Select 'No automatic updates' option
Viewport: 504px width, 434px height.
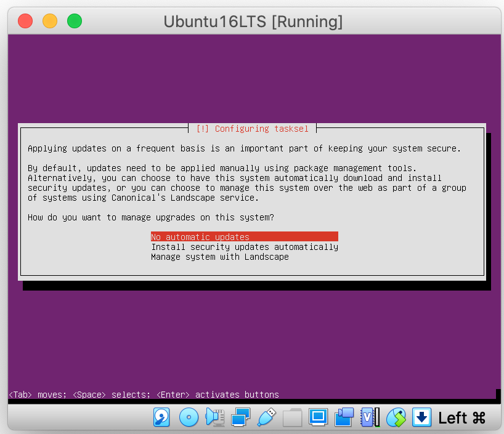coord(200,237)
